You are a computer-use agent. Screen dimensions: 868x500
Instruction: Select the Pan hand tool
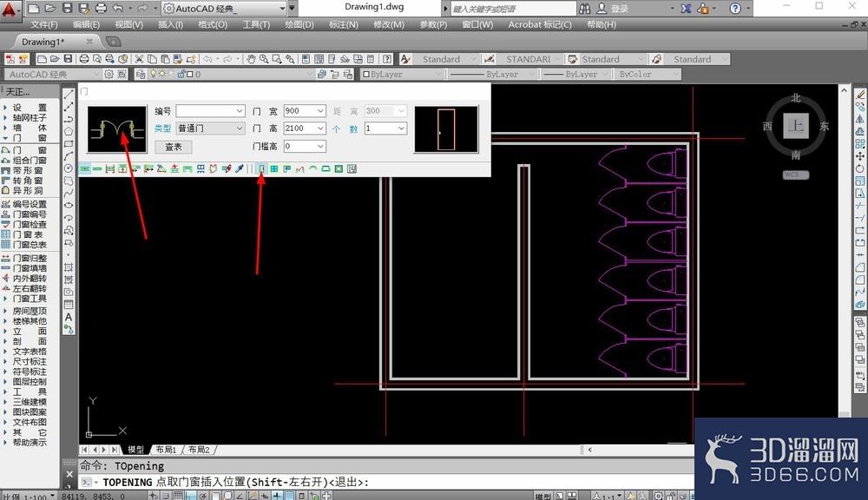[252, 59]
